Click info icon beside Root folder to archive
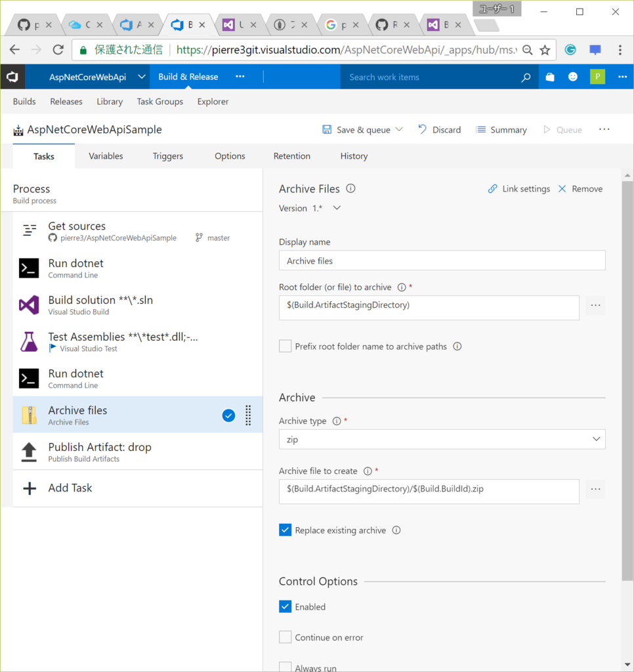 click(x=402, y=287)
